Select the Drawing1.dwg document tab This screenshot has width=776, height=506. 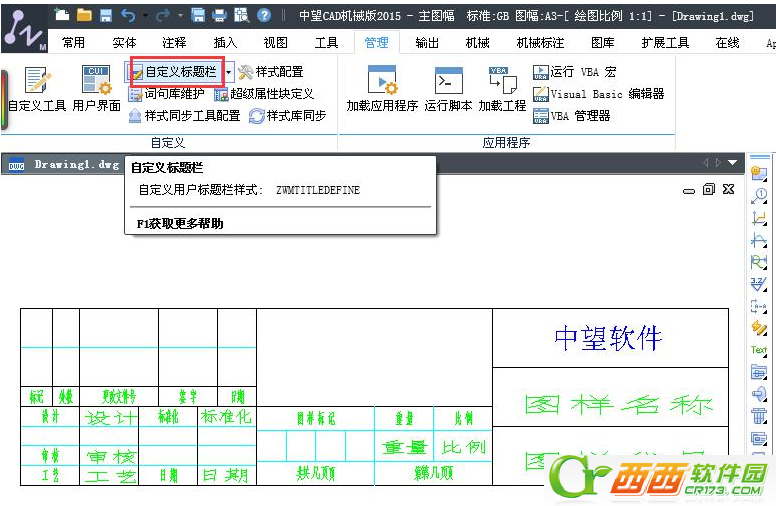(64, 164)
